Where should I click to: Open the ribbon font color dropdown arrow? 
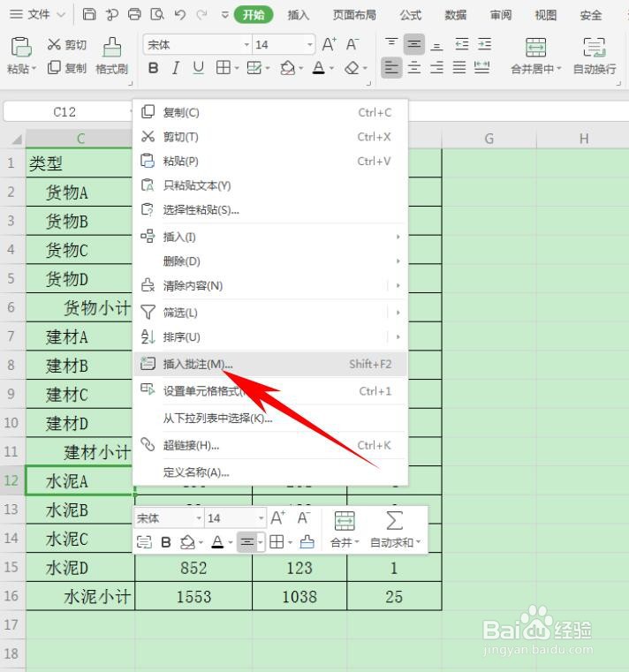click(x=331, y=68)
